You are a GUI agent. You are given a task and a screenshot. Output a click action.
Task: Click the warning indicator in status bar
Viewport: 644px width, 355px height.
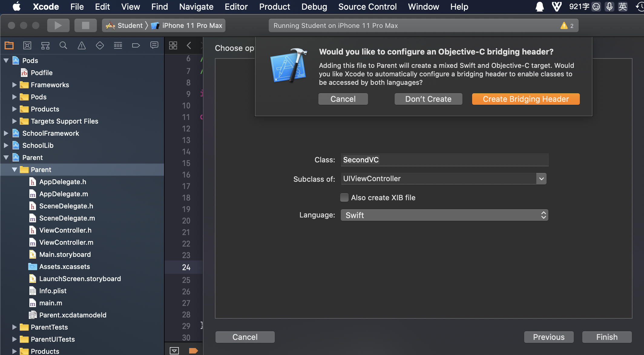[x=567, y=26]
